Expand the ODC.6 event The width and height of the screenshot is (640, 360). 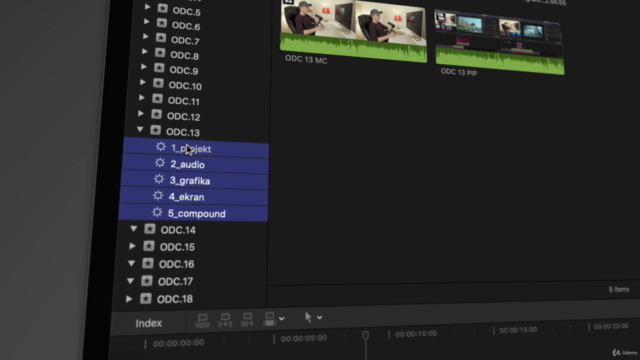(147, 22)
